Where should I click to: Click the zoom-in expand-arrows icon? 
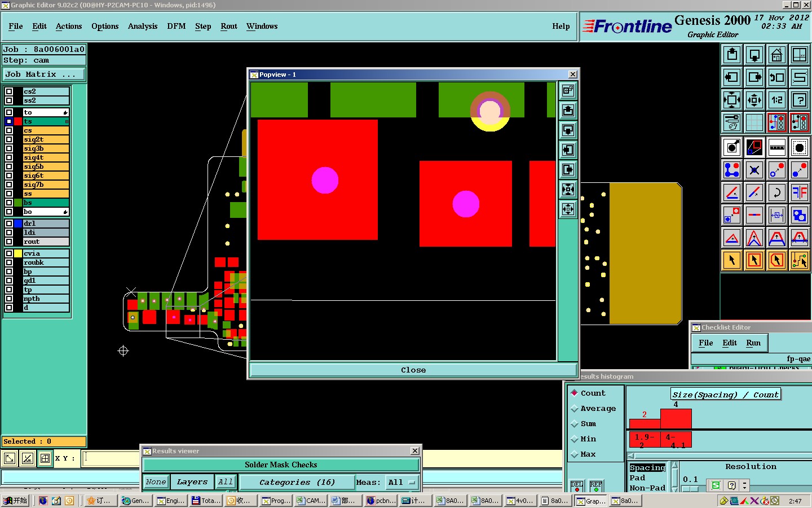point(732,100)
